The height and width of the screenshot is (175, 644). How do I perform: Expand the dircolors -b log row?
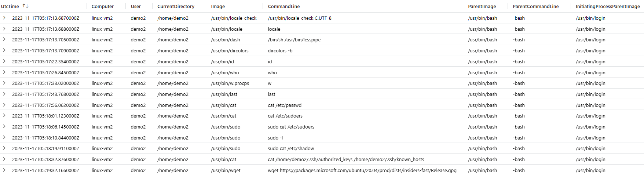[x=4, y=51]
